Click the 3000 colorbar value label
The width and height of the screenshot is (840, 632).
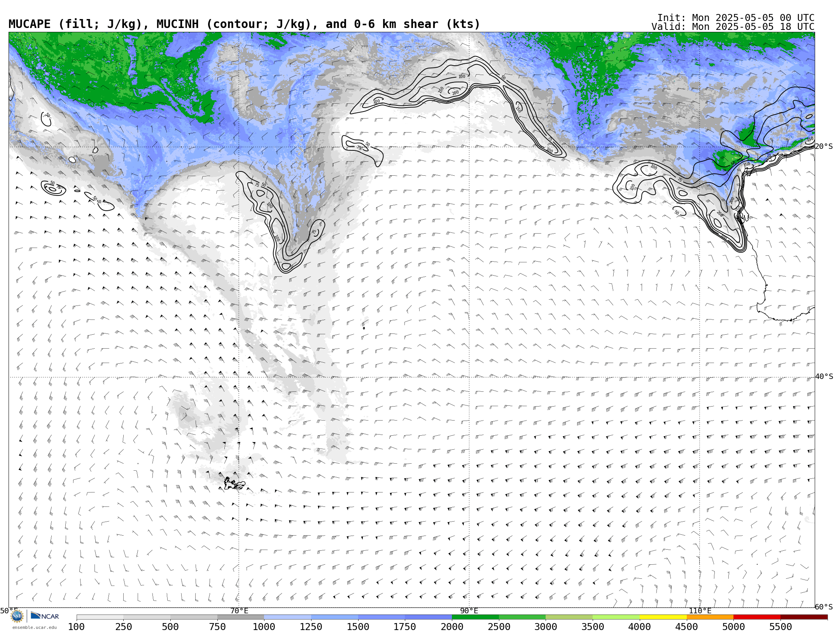pos(546,627)
